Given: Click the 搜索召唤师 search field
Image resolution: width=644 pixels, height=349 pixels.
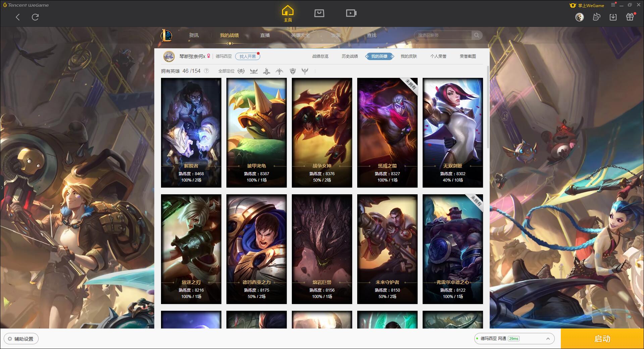Looking at the screenshot, I should click(443, 35).
